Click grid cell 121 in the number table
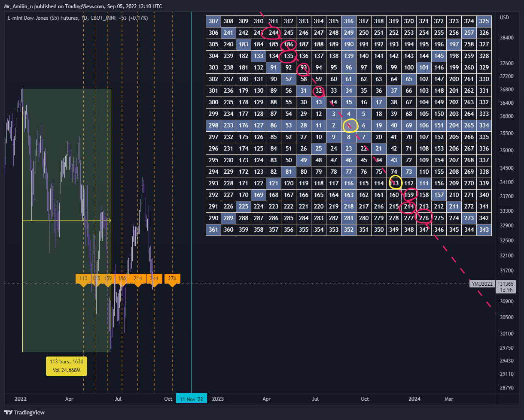The image size is (524, 420). 274,183
